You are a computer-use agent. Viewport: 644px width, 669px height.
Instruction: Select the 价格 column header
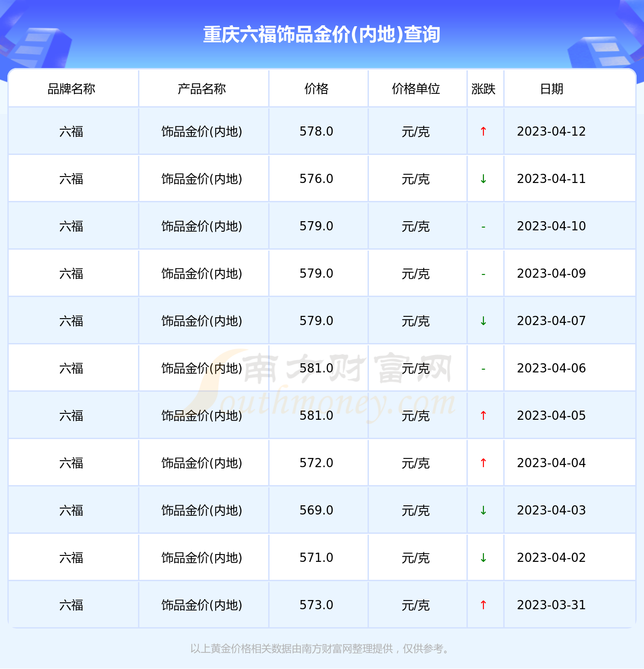click(316, 89)
